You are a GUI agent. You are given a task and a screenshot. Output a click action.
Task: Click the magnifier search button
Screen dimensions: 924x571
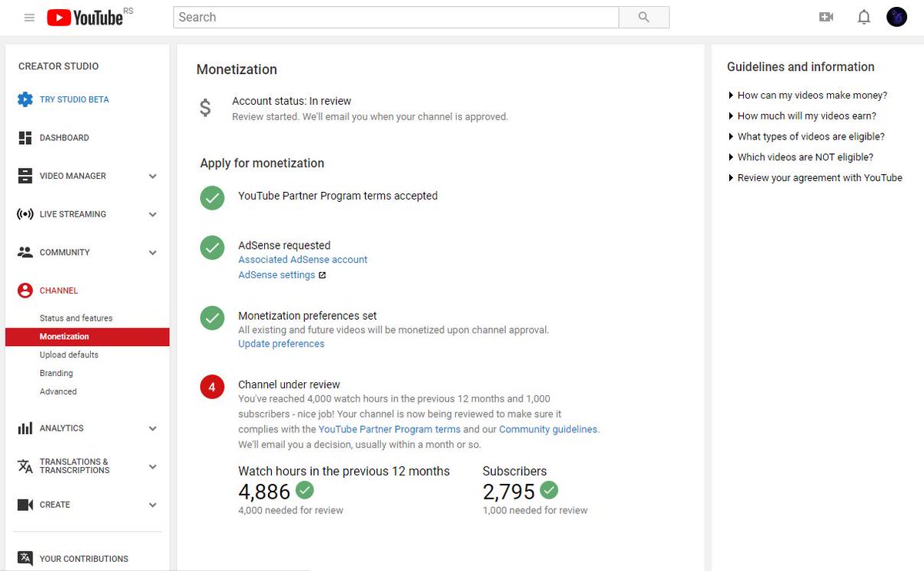644,17
